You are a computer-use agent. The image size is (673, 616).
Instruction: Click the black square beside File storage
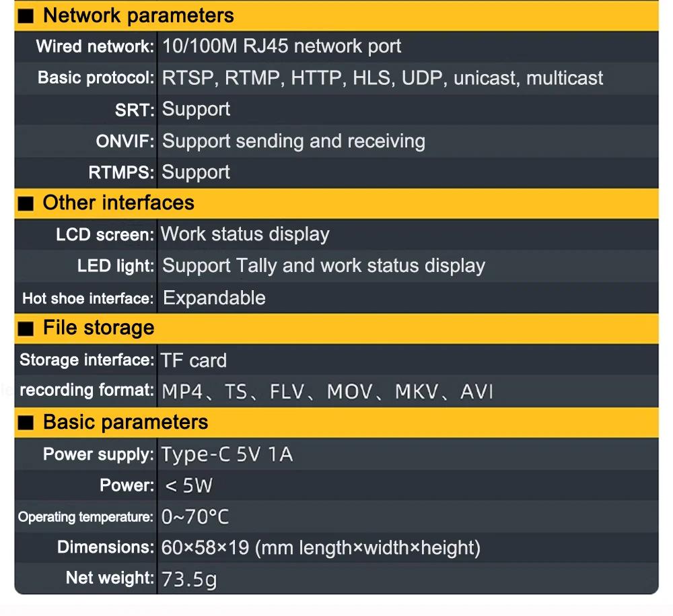click(x=26, y=329)
